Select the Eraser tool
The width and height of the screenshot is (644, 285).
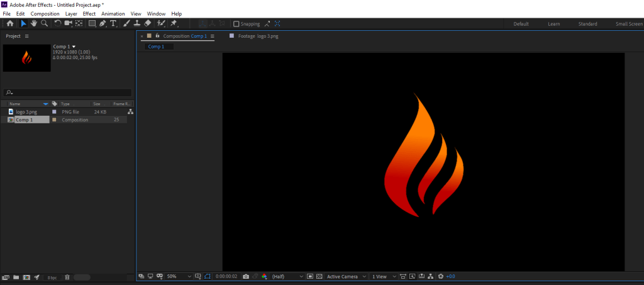tap(148, 23)
